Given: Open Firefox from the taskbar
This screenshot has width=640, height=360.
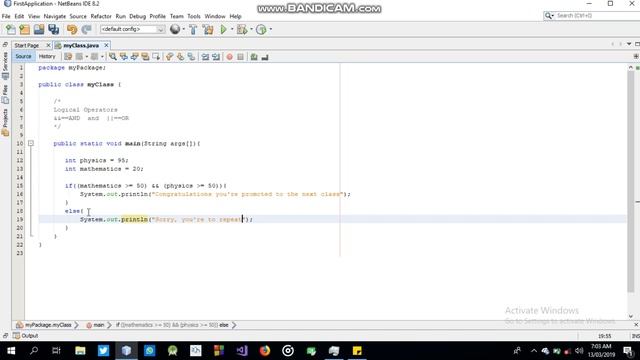Looking at the screenshot, I should point(265,351).
